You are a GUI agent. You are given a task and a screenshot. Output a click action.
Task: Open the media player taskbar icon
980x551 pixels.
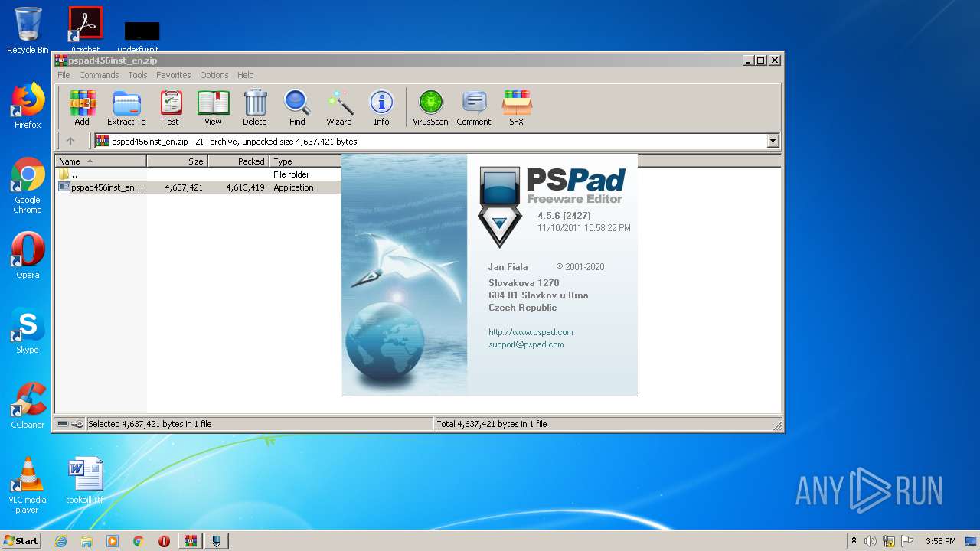113,541
